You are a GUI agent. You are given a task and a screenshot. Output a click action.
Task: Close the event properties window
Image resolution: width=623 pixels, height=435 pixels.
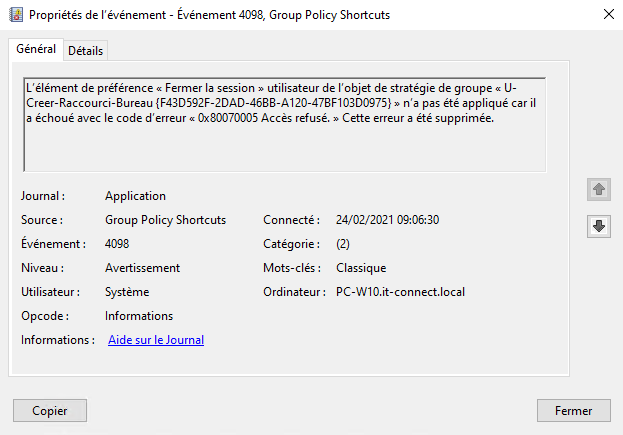[x=609, y=14]
